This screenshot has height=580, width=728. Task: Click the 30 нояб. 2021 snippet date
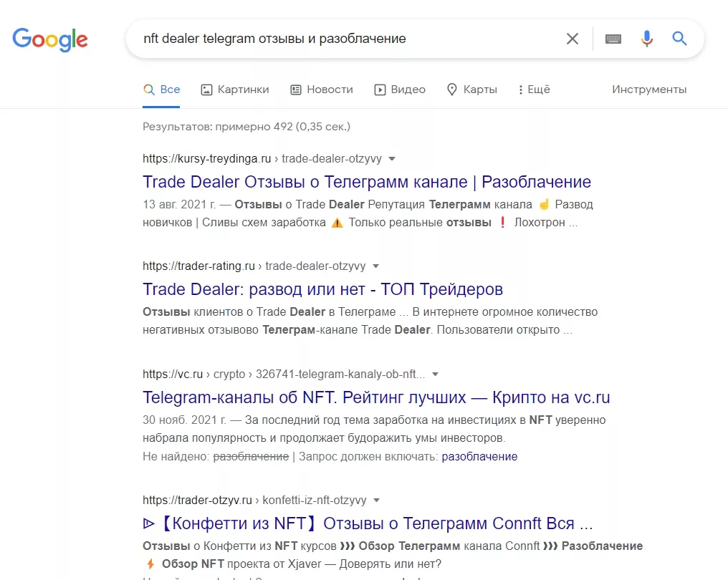(x=184, y=420)
